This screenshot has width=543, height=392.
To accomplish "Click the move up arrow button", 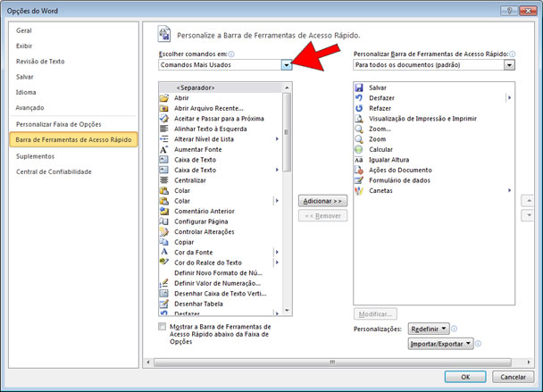I will point(528,201).
